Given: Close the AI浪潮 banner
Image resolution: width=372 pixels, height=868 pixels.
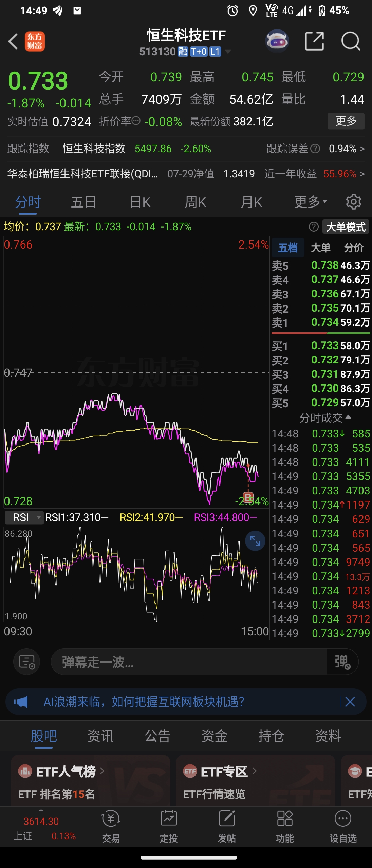Looking at the screenshot, I should pyautogui.click(x=350, y=702).
